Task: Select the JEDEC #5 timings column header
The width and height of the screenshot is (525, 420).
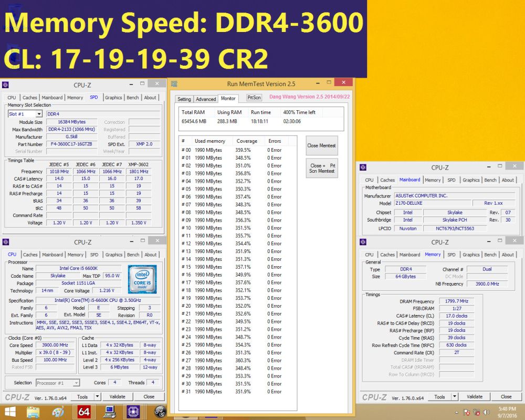Action: pyautogui.click(x=59, y=163)
